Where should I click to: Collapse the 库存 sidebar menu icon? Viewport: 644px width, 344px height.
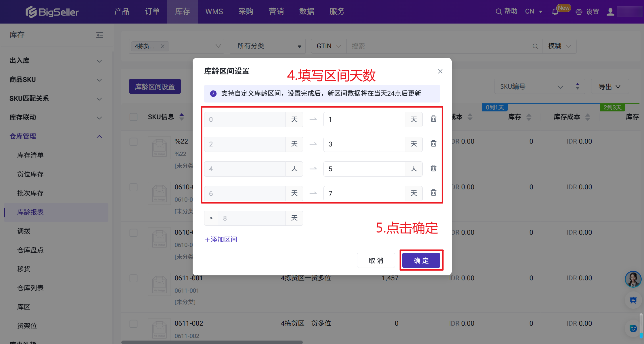click(99, 35)
